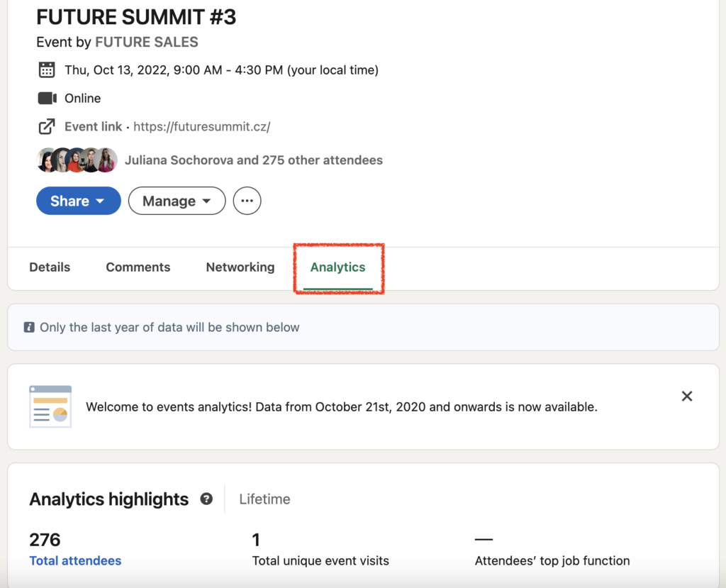Click the info icon in last year notice
726x588 pixels.
point(29,327)
